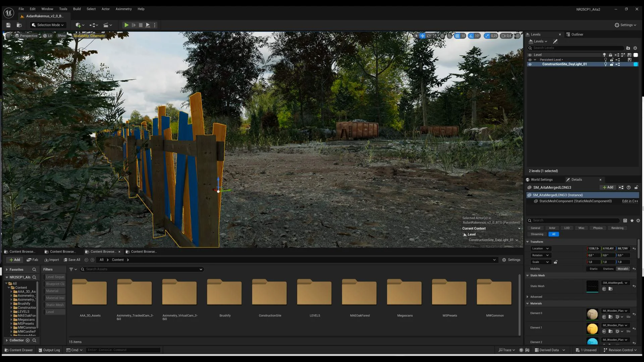Browse to Static Mesh asset in Content Browser
Viewport: 644px width, 362px height.
tap(610, 289)
